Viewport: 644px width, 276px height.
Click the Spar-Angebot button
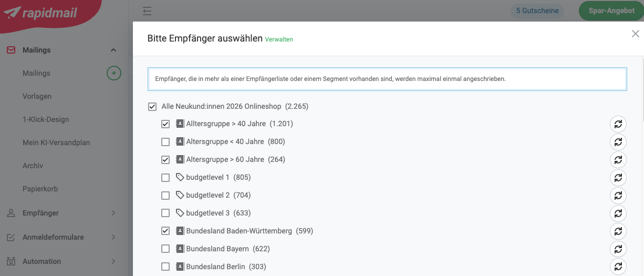[x=611, y=11]
